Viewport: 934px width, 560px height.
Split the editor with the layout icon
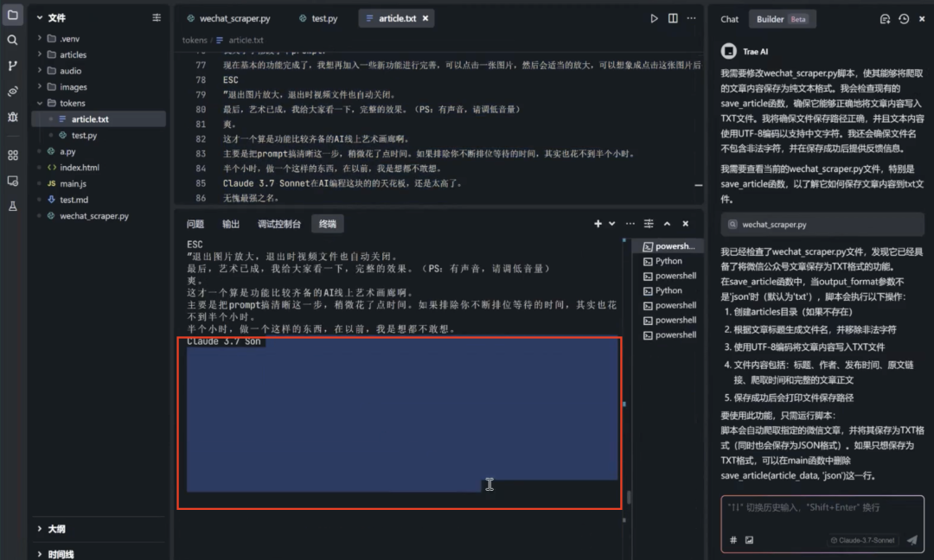[x=673, y=18]
